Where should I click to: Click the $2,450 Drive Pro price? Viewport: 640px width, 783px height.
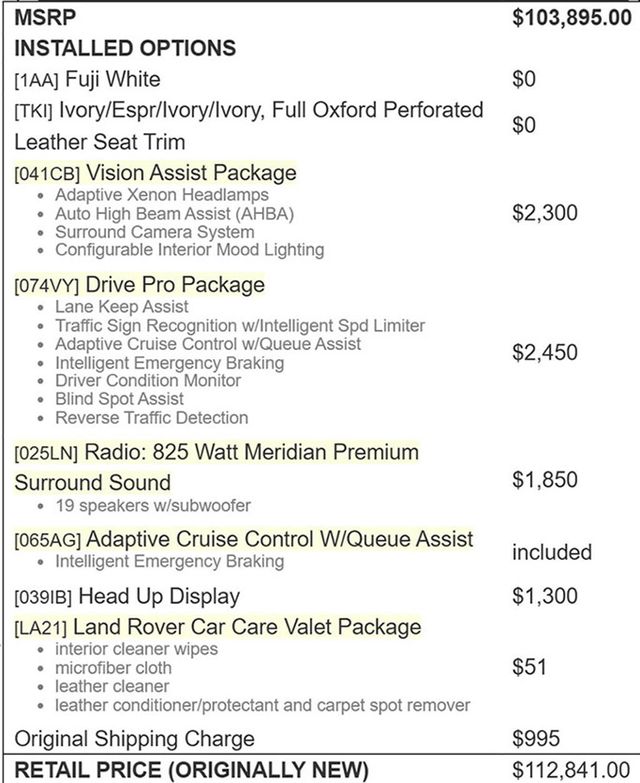click(545, 352)
